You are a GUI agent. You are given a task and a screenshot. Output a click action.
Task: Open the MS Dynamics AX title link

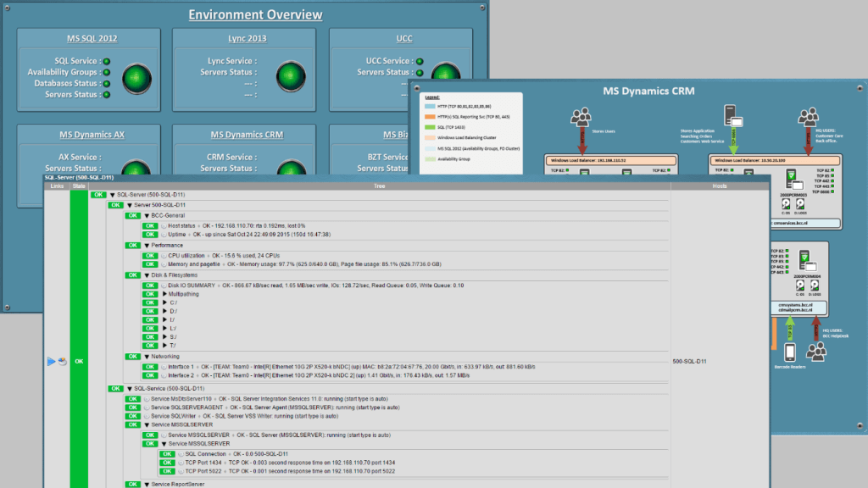click(x=92, y=135)
